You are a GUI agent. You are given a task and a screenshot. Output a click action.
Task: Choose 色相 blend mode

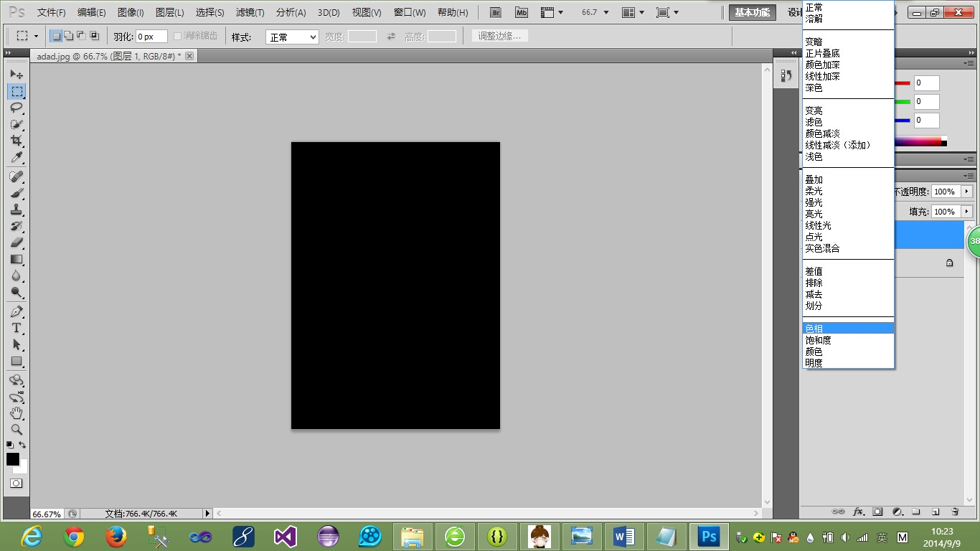(848, 329)
